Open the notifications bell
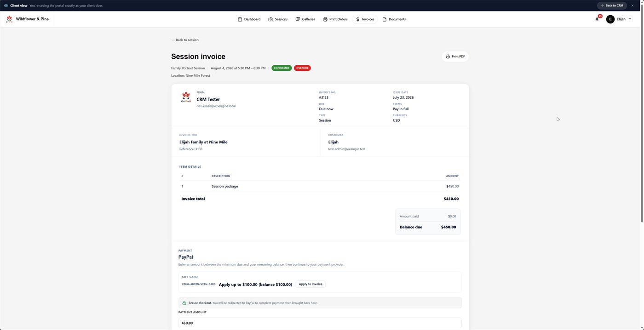Image resolution: width=644 pixels, height=330 pixels. (x=597, y=19)
